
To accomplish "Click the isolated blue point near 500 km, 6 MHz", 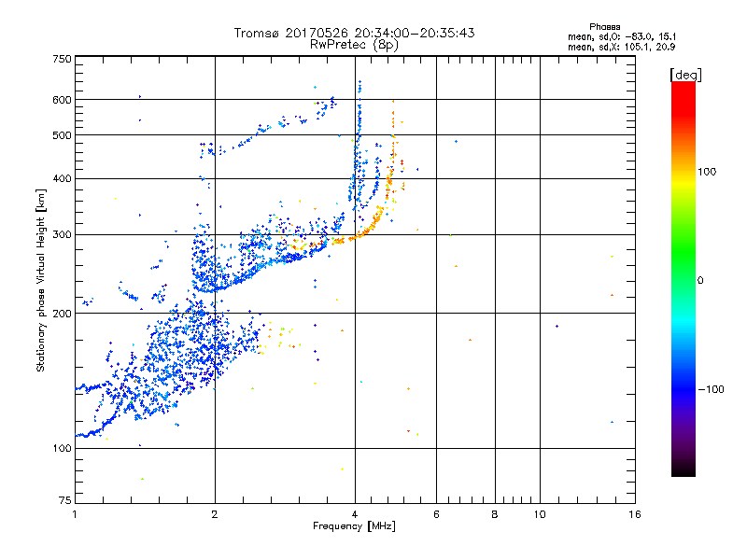I will coord(457,142).
